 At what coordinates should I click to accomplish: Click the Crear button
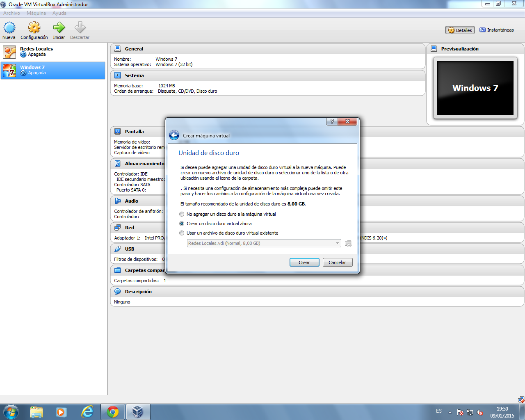[x=304, y=262]
